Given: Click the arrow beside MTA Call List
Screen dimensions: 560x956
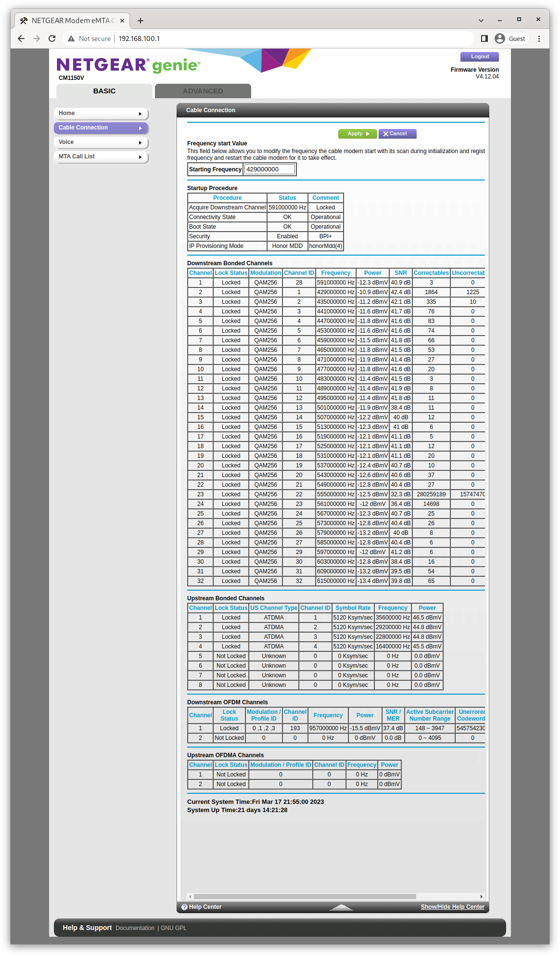Looking at the screenshot, I should click(140, 157).
